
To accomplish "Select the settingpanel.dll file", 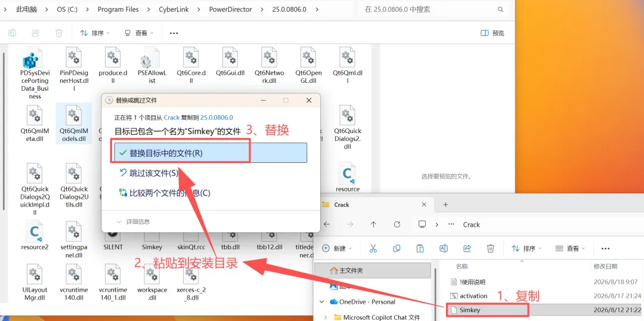I will coord(74,240).
